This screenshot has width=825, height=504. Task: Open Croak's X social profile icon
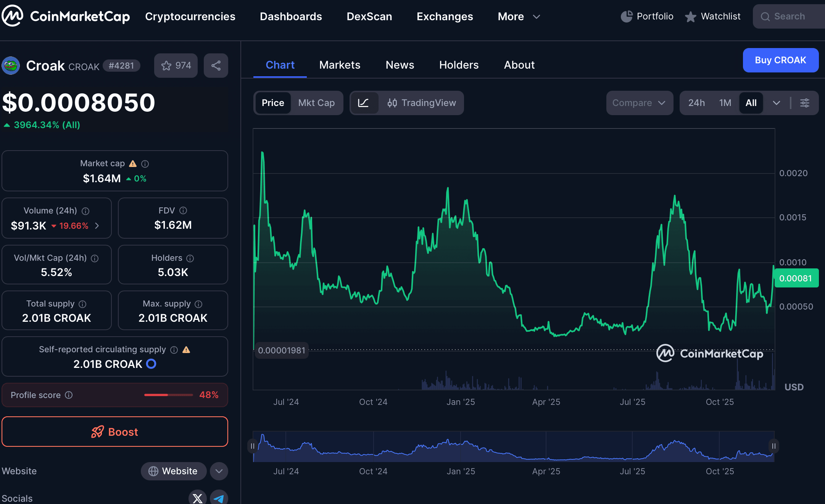(197, 498)
